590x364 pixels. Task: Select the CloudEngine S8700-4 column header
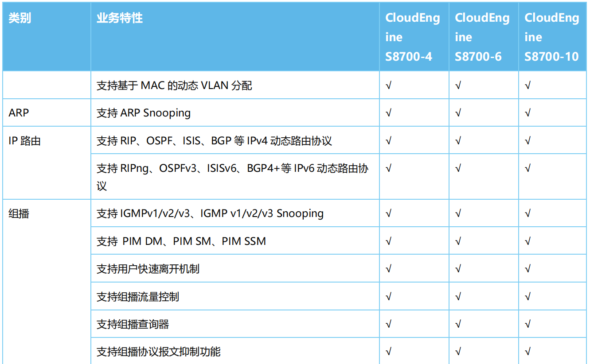click(x=412, y=37)
